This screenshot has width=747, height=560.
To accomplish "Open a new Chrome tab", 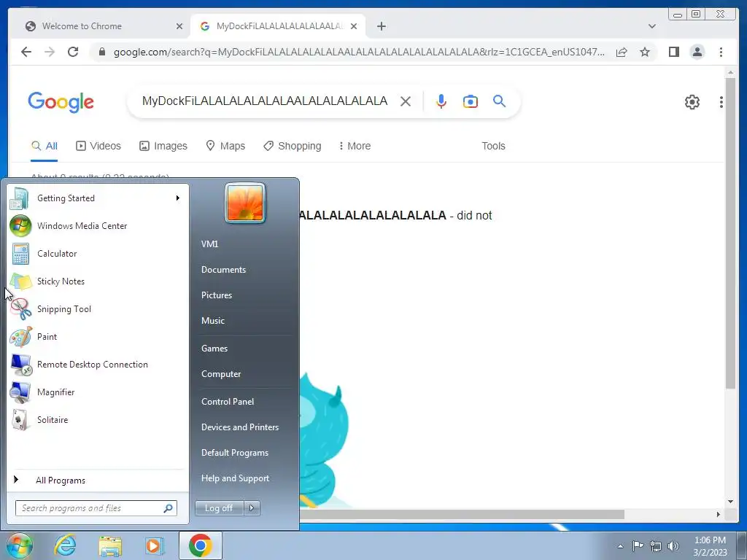I will [x=381, y=26].
